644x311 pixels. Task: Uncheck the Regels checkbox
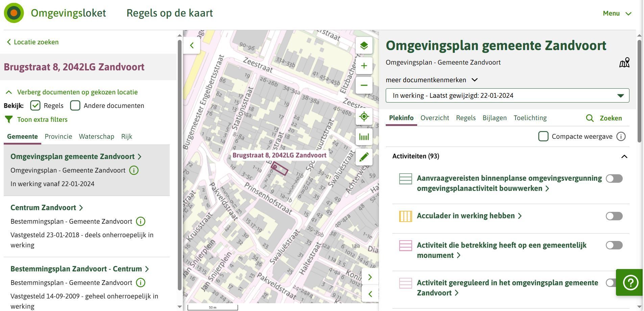(x=35, y=106)
